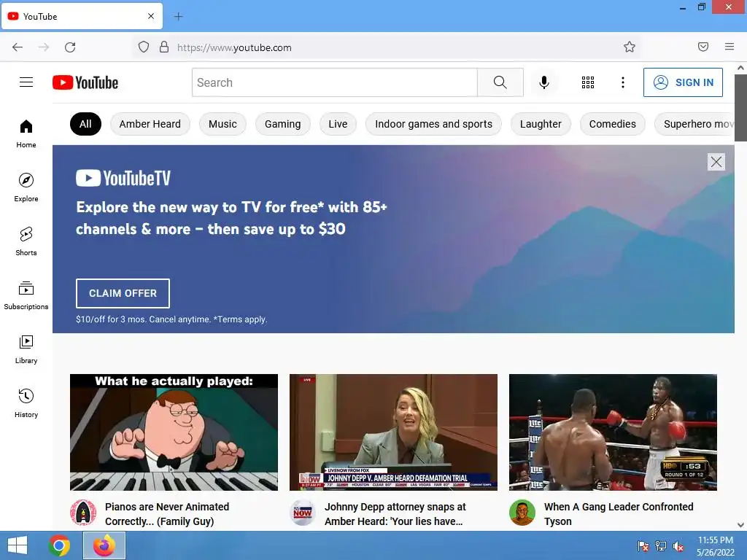The image size is (747, 560).
Task: Open a new browser tab
Action: click(178, 17)
